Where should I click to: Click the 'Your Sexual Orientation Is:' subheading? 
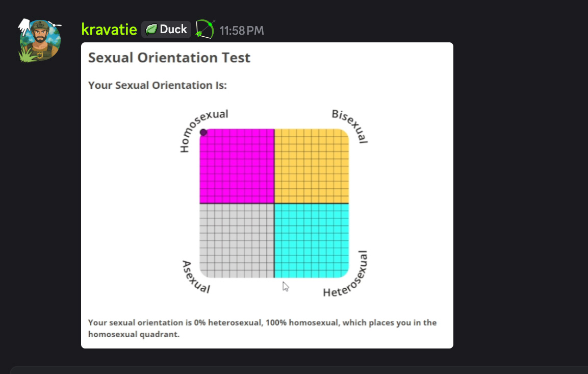157,85
